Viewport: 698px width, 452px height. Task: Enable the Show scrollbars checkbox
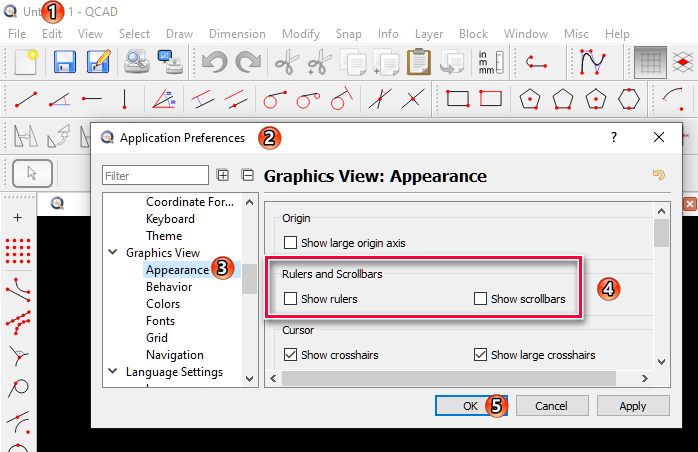coord(481,299)
